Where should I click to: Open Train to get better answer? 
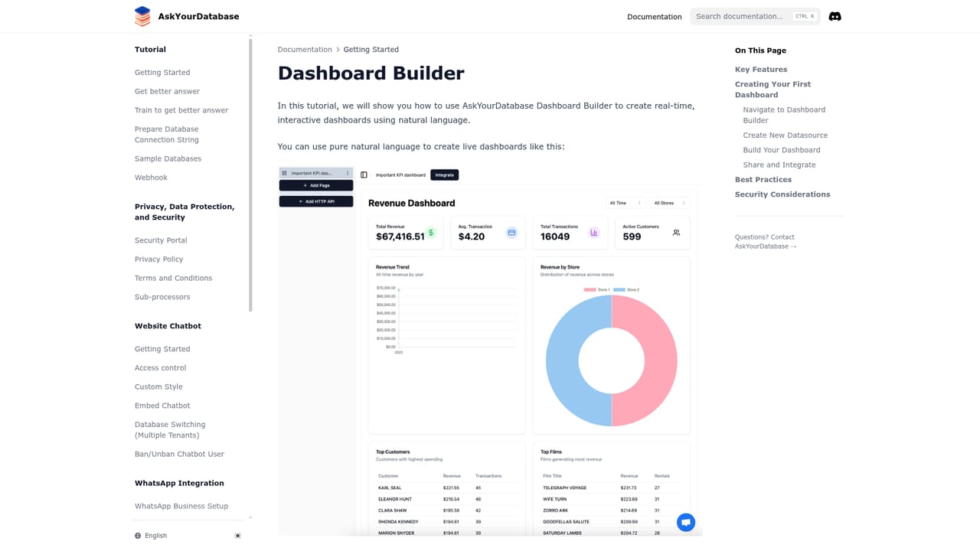pyautogui.click(x=181, y=110)
